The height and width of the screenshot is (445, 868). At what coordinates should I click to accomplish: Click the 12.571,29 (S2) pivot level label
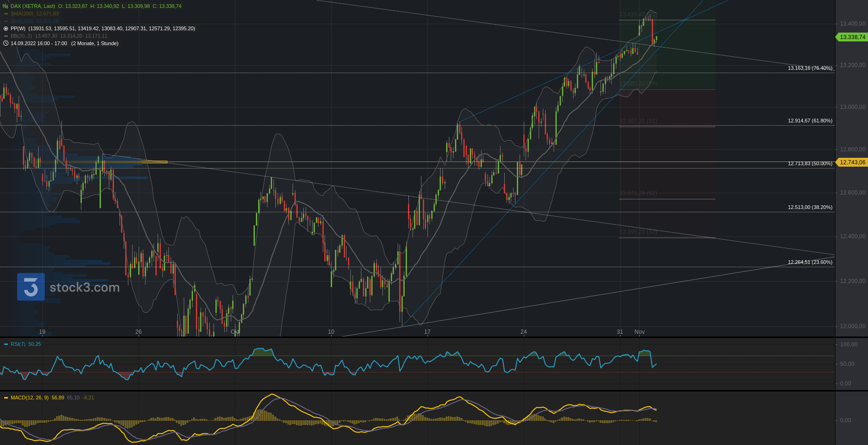point(638,193)
